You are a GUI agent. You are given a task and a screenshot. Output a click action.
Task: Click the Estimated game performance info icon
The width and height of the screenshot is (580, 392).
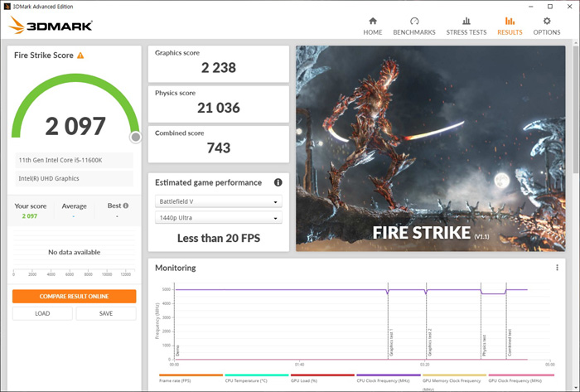(278, 182)
